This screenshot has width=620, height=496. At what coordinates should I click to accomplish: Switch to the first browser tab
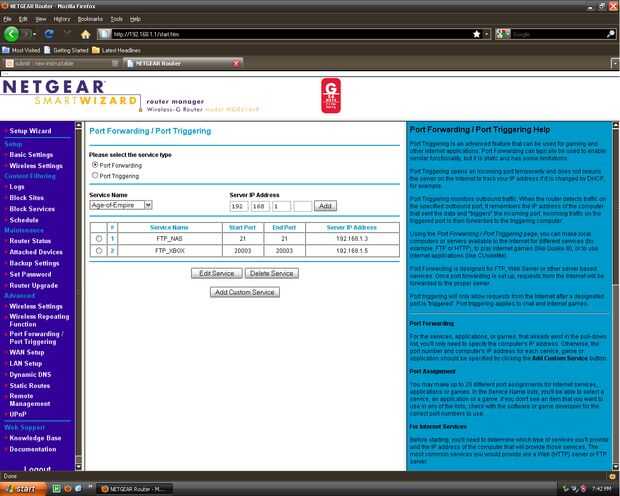point(61,63)
